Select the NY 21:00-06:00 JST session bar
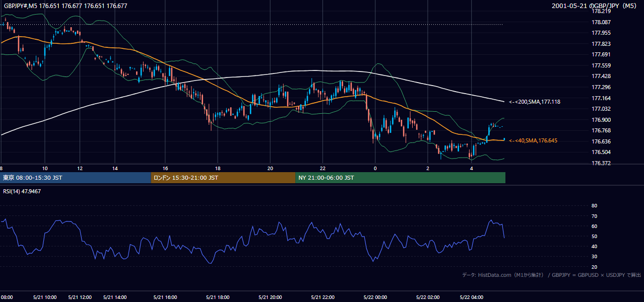Viewport: 644px width, 302px height. [x=400, y=178]
